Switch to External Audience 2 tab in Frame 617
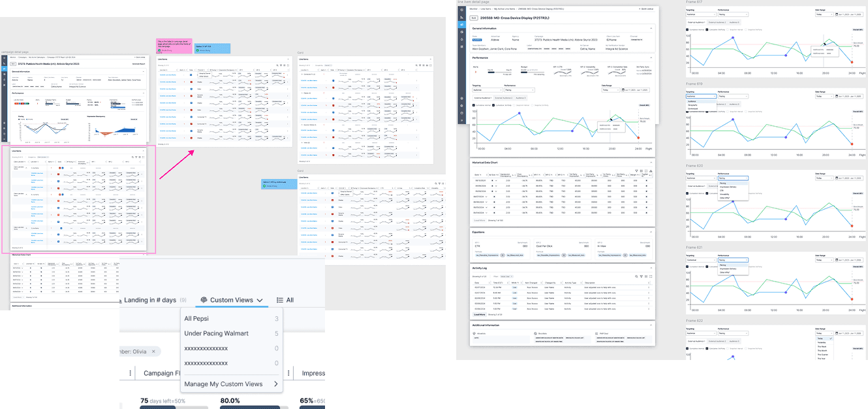868x409 pixels. (717, 22)
